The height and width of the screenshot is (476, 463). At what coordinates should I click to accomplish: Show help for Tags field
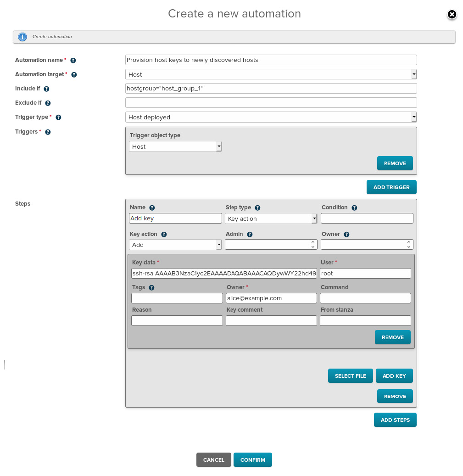click(152, 287)
